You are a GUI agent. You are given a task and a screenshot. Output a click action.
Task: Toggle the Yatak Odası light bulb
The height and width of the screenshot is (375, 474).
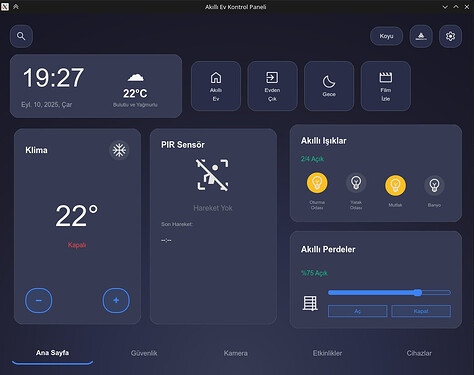[356, 183]
